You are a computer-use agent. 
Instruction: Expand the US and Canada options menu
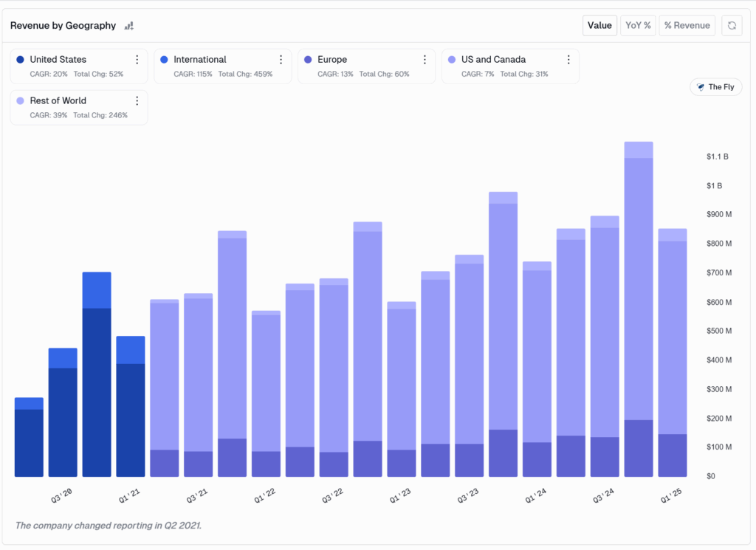[x=568, y=60]
